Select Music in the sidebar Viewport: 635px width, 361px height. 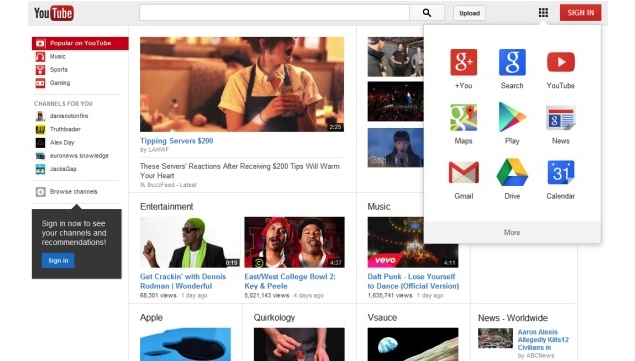[58, 57]
